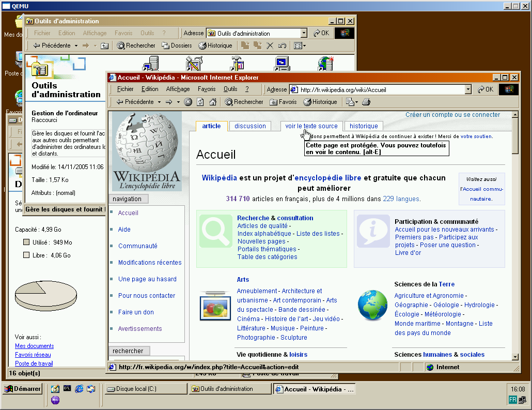This screenshot has height=410, width=532.
Task: Open Précédente history arrow in Internet Explorer
Action: click(159, 102)
